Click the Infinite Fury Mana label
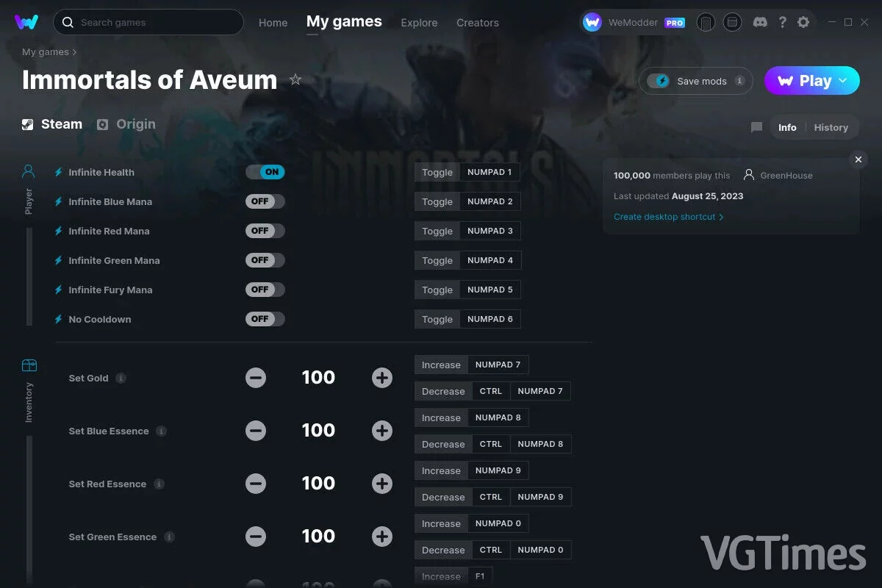This screenshot has width=882, height=588. coord(110,290)
